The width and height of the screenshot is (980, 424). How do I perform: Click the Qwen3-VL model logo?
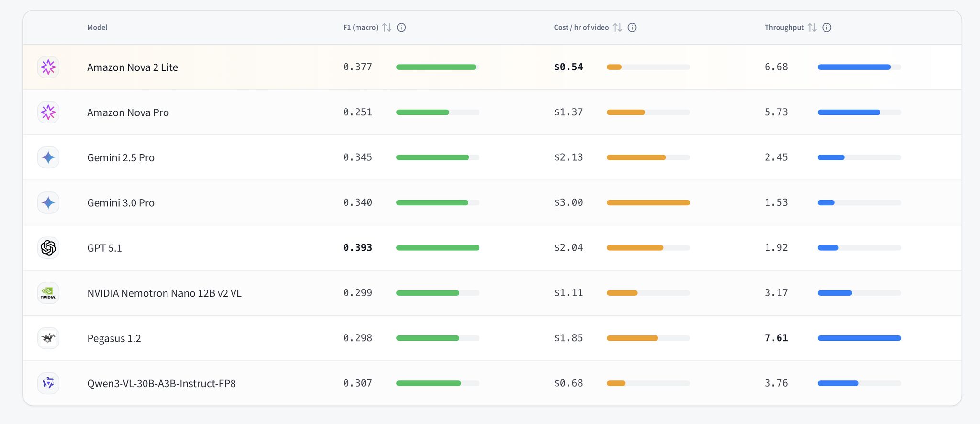48,383
